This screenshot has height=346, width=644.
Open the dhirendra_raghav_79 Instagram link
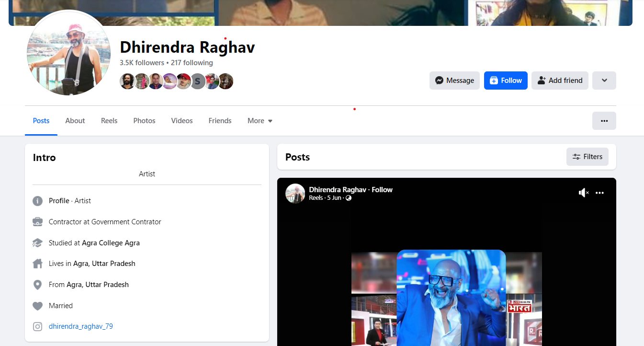81,326
